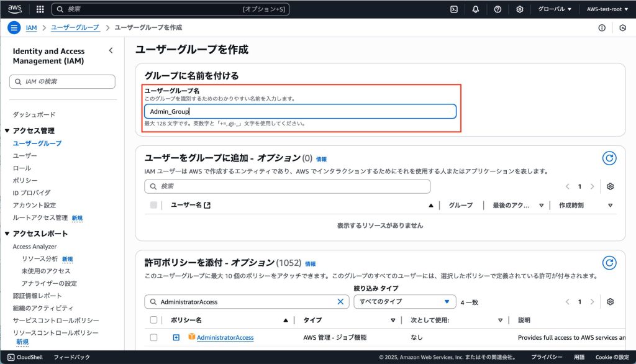This screenshot has width=636, height=364.
Task: Click the IAM breadcrumb link
Action: [31, 27]
